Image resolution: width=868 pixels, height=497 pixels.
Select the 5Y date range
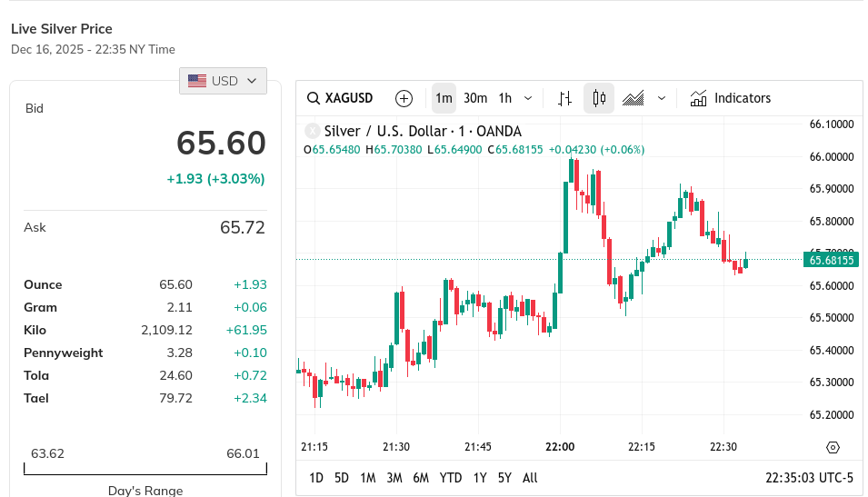coord(504,478)
